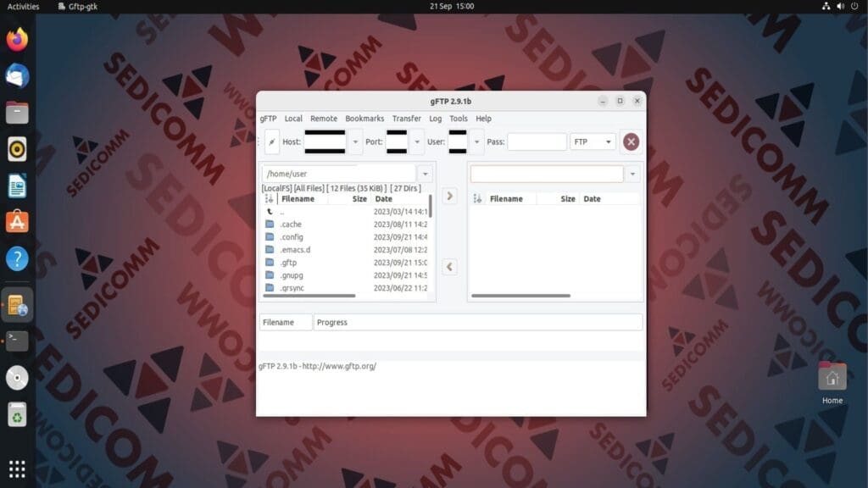Expand the local path /home/user dropdown
Image resolution: width=868 pixels, height=488 pixels.
(426, 174)
